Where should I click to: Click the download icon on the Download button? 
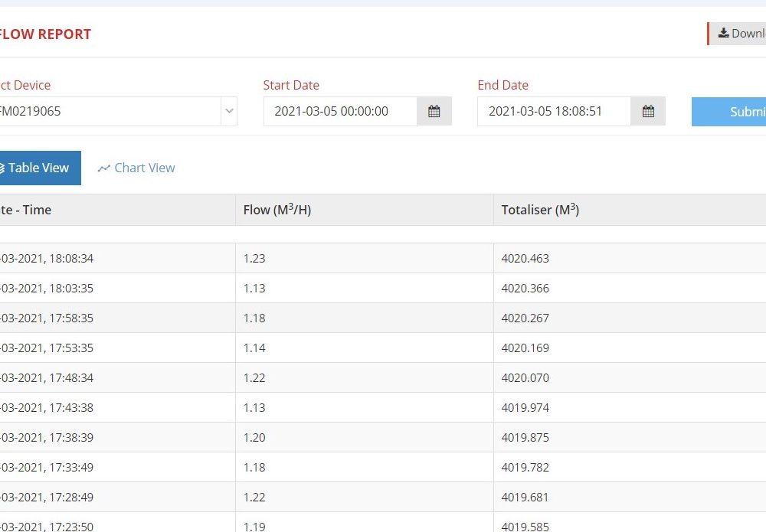(722, 33)
